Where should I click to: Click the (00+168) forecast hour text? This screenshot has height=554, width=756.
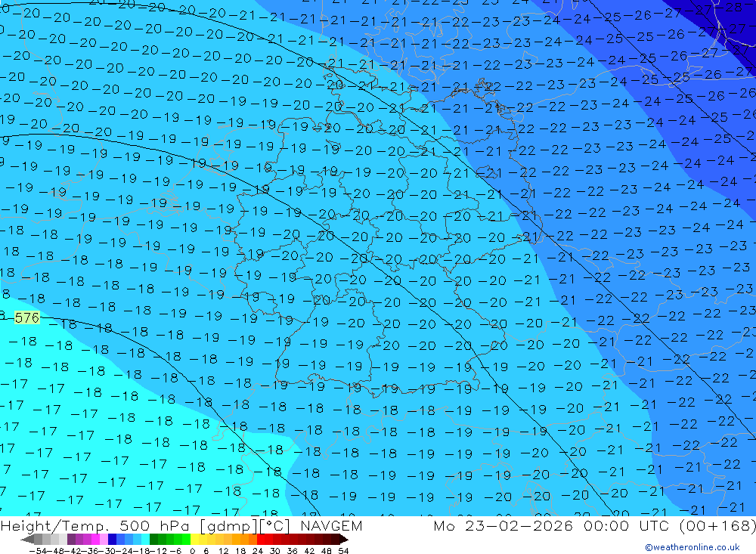click(717, 525)
